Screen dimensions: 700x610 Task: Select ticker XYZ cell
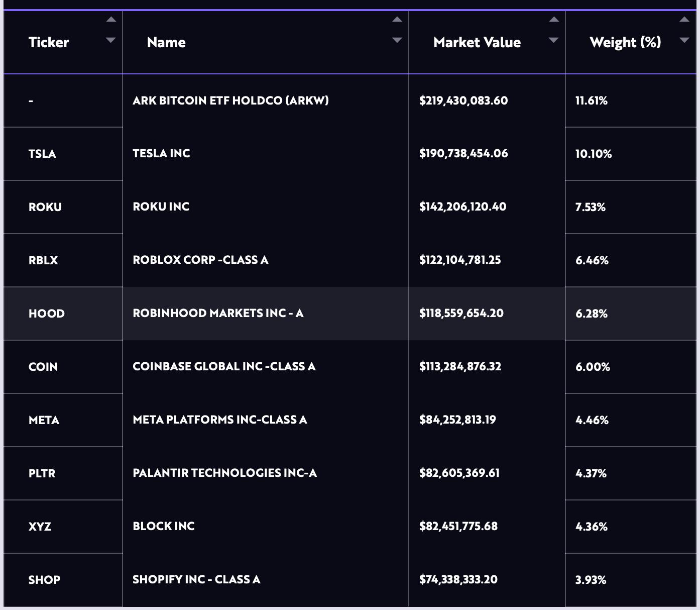63,527
